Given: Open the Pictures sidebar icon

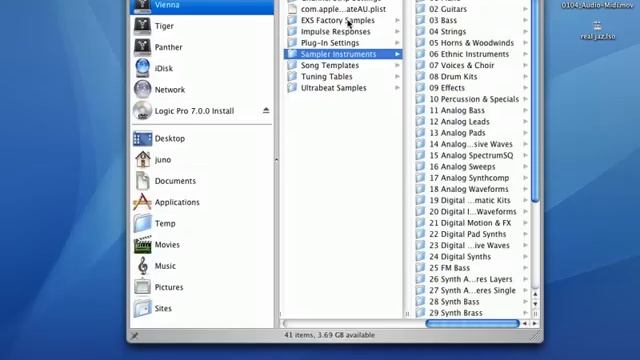Looking at the screenshot, I should [142, 287].
